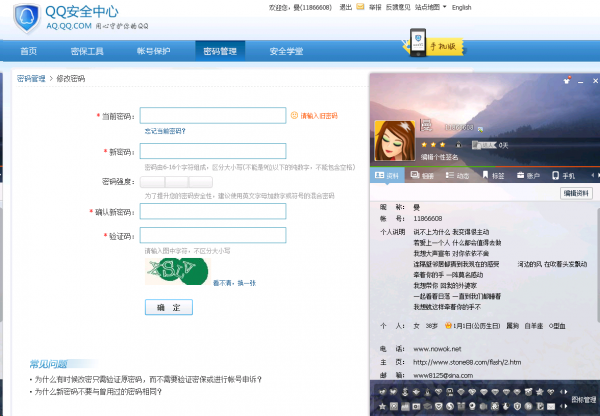Switch to the 相册 profile tab
Image resolution: width=600 pixels, height=416 pixels.
pyautogui.click(x=422, y=175)
